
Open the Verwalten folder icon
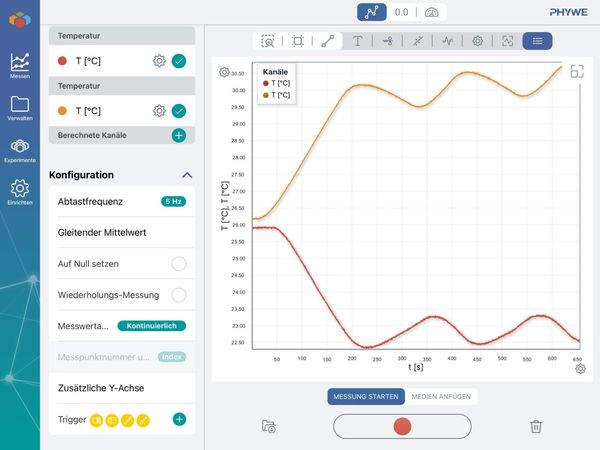tap(20, 108)
